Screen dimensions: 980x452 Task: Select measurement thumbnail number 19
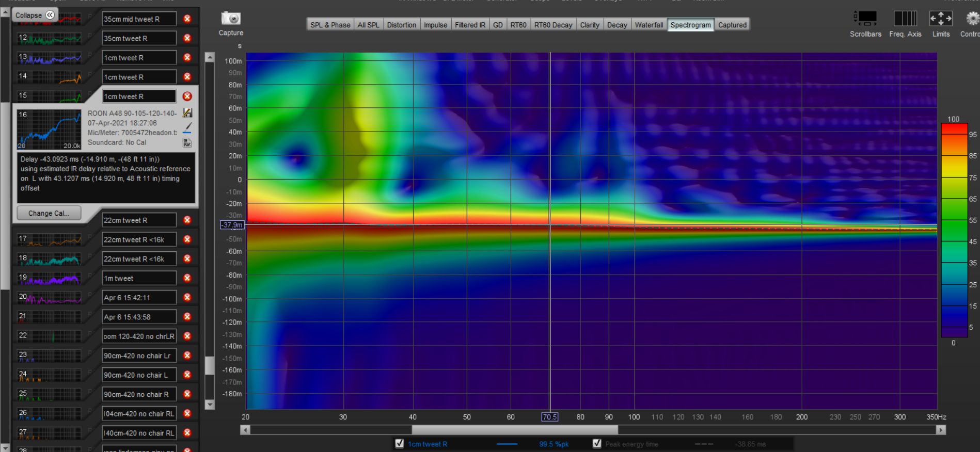49,278
